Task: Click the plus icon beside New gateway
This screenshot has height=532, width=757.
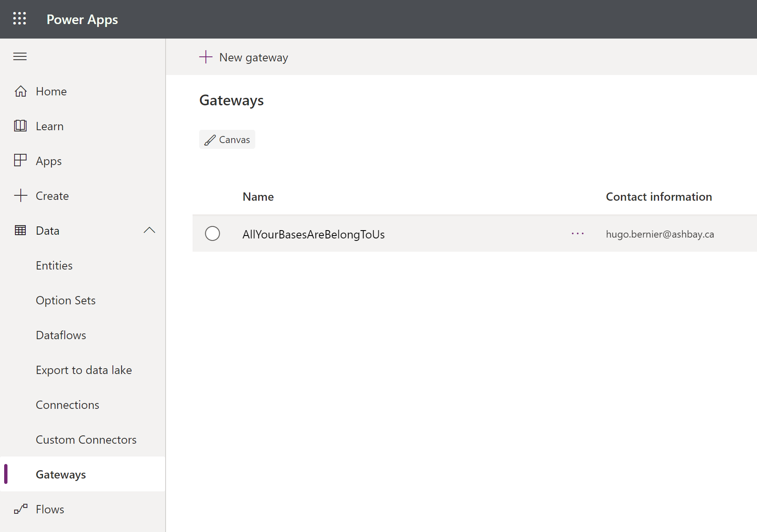Action: point(206,57)
